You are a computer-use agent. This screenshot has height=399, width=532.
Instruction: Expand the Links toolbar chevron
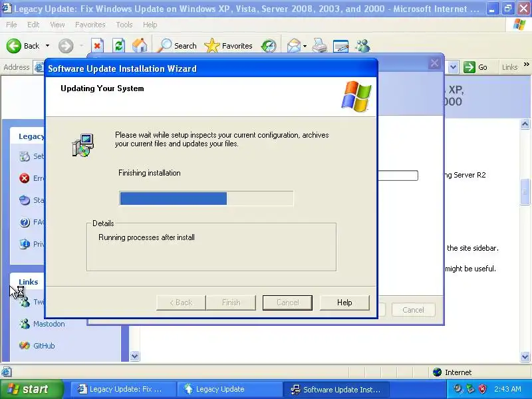(x=526, y=65)
